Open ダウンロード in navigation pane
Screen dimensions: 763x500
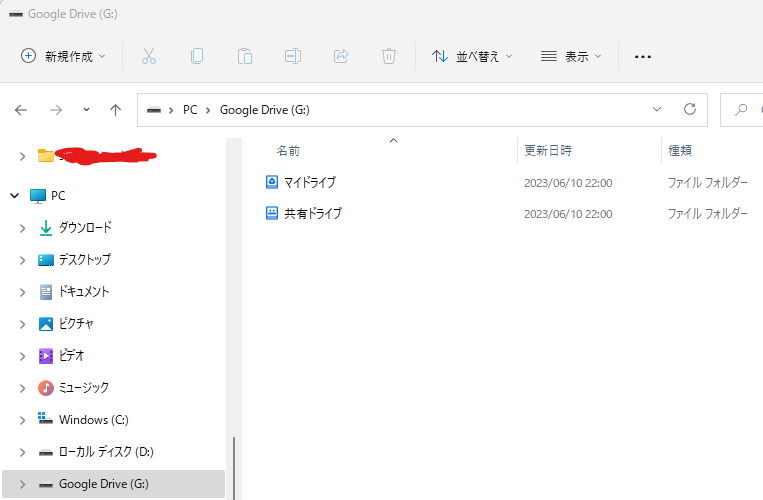click(x=85, y=227)
